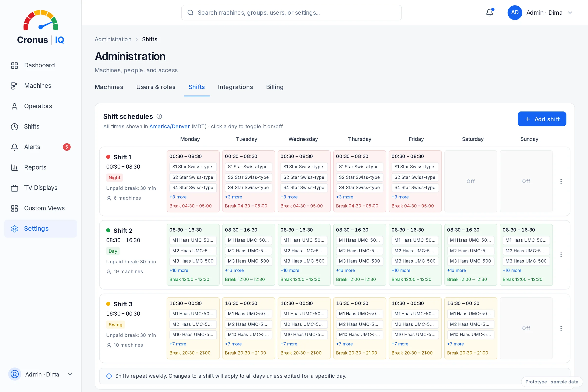Click the Shift 1 red color dot

(x=108, y=157)
